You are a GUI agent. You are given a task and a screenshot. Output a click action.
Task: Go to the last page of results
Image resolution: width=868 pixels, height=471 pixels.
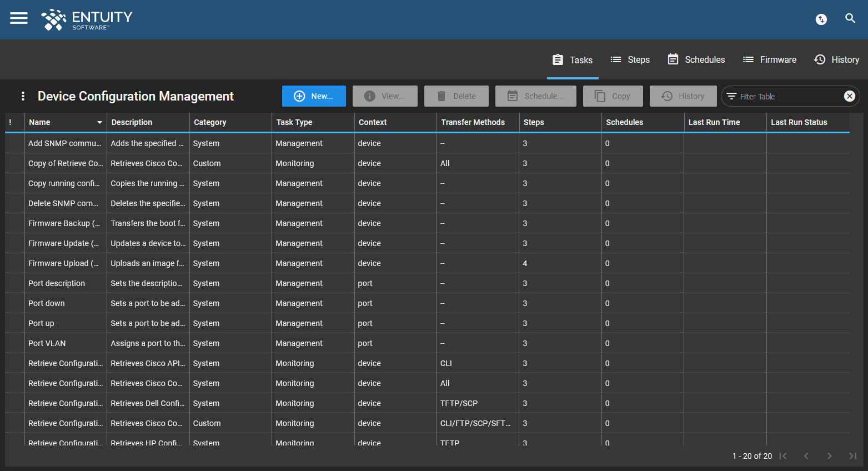pos(852,456)
